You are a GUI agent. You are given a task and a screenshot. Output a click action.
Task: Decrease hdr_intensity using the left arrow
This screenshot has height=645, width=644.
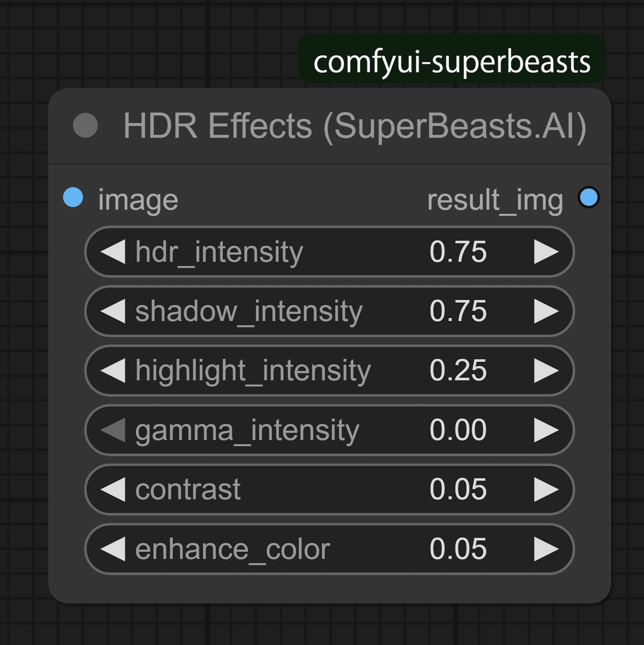(x=113, y=252)
